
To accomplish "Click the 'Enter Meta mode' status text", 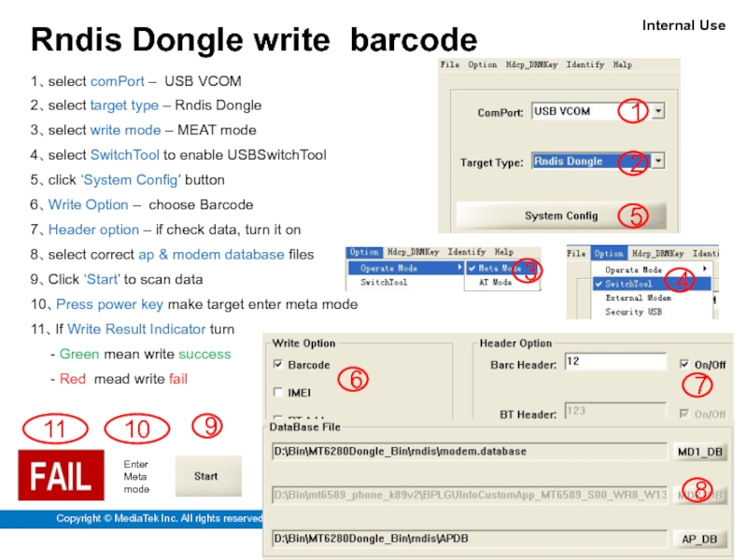I will pyautogui.click(x=136, y=477).
